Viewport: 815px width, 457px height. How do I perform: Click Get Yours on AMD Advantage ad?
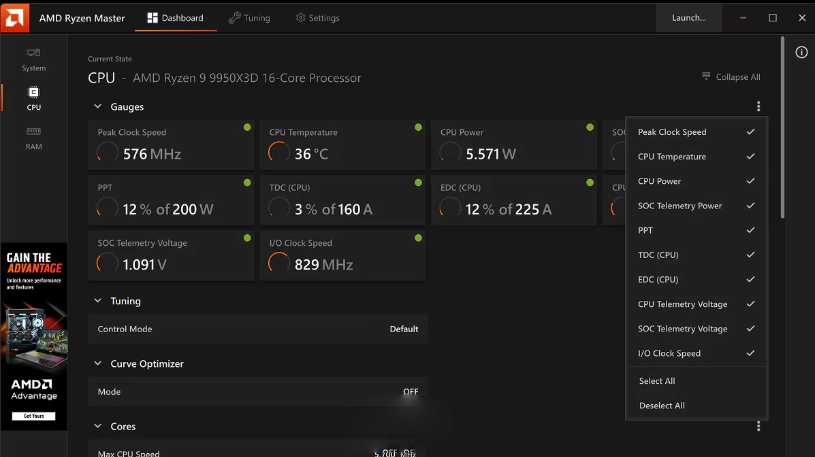click(x=34, y=416)
